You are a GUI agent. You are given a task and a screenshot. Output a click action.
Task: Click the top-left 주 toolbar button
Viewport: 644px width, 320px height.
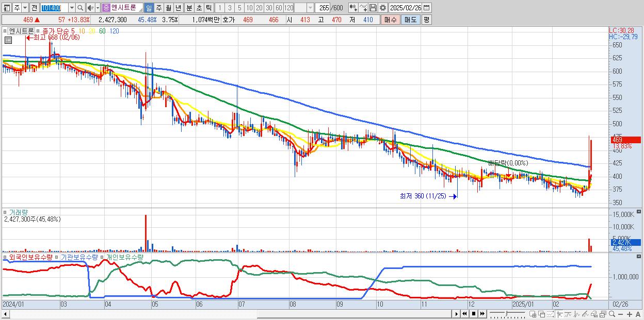point(17,8)
